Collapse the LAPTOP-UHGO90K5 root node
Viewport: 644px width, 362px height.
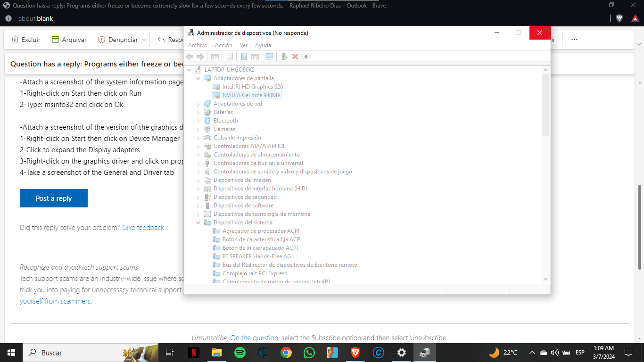click(190, 70)
